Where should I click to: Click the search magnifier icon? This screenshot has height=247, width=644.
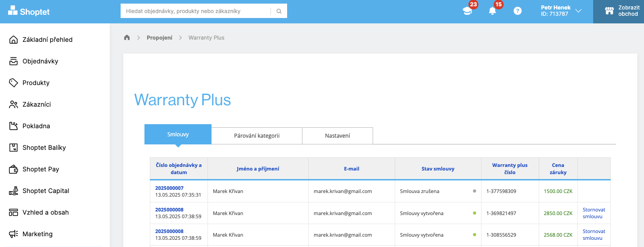click(x=279, y=11)
